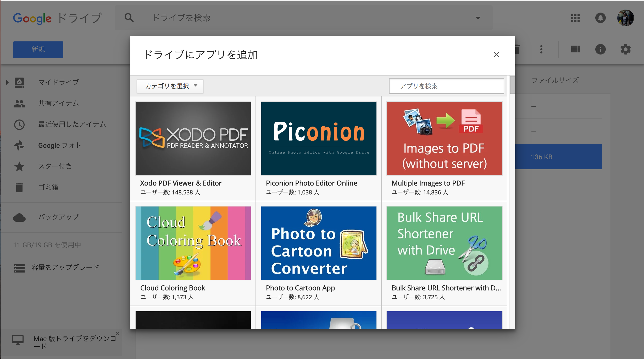This screenshot has width=644, height=359.
Task: Open マイドライブ in sidebar
Action: pyautogui.click(x=59, y=82)
